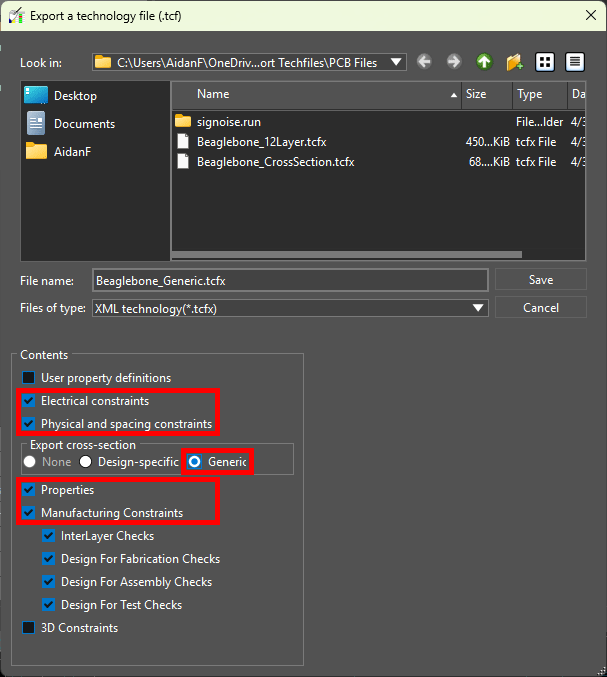607x677 pixels.
Task: Enable the 3D Constraints checkbox
Action: [x=29, y=628]
